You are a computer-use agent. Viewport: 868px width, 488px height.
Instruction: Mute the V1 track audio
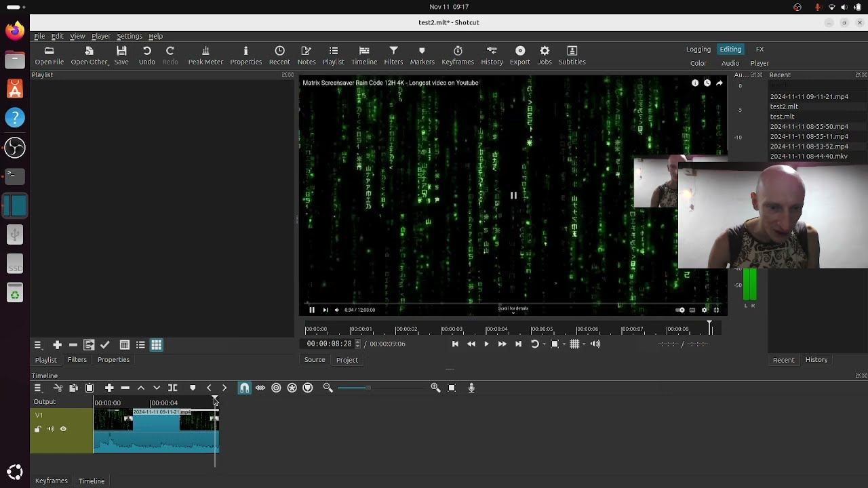click(x=50, y=429)
